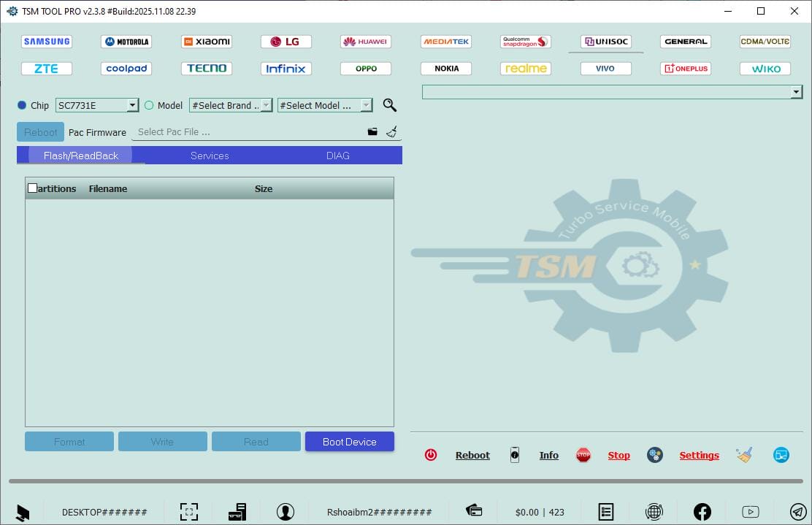Open the Settings link

tap(699, 454)
